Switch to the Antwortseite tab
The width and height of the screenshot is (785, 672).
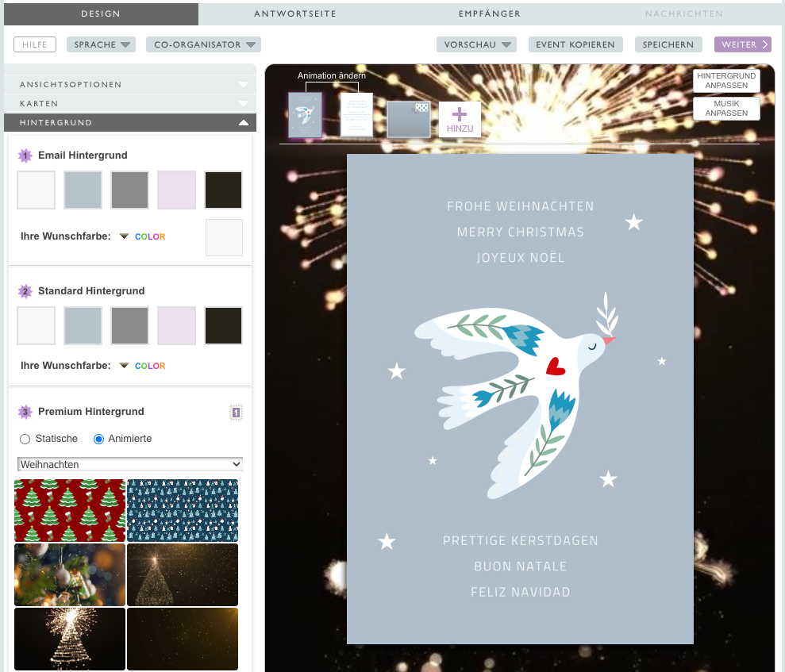click(295, 14)
